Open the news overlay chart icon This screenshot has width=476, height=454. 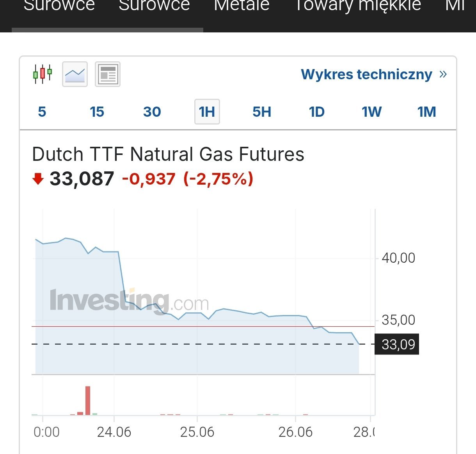point(108,74)
